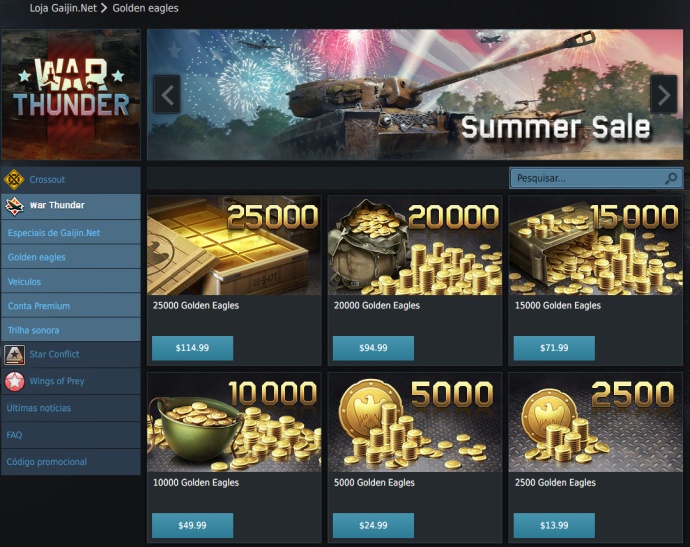The width and height of the screenshot is (690, 547).
Task: Focus the Pesquisar search field
Action: (596, 178)
